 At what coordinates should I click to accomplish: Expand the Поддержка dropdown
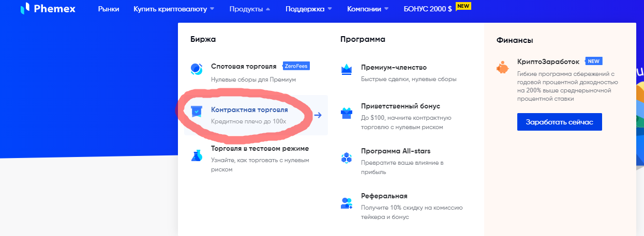point(309,9)
